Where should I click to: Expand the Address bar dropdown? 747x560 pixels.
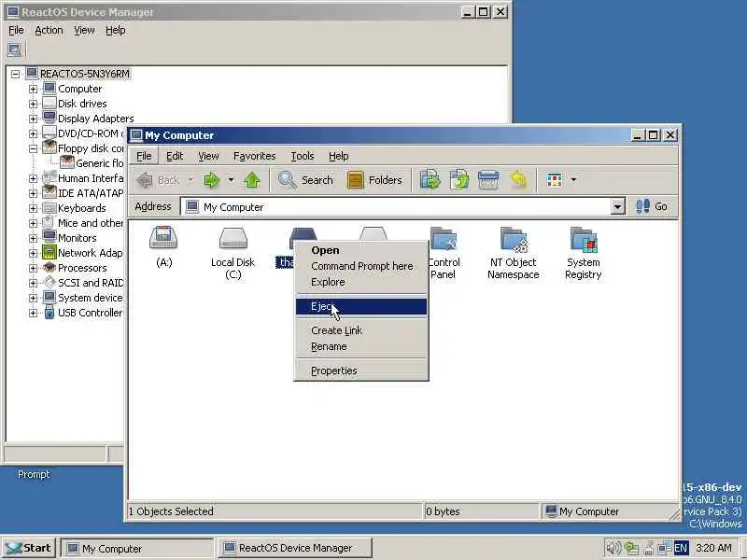(x=617, y=206)
